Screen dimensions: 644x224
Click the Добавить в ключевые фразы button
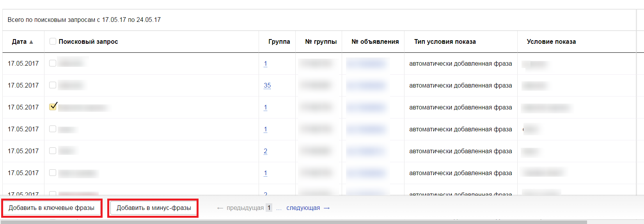point(51,208)
